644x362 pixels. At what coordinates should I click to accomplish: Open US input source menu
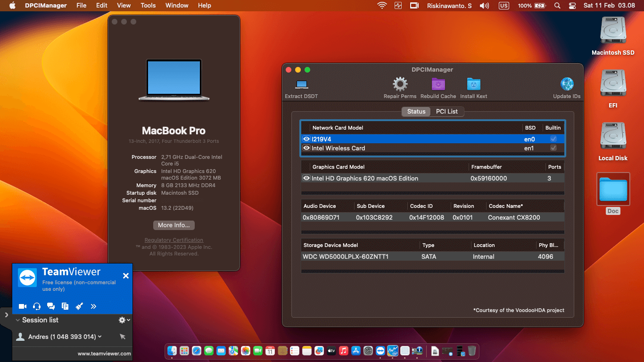point(504,6)
